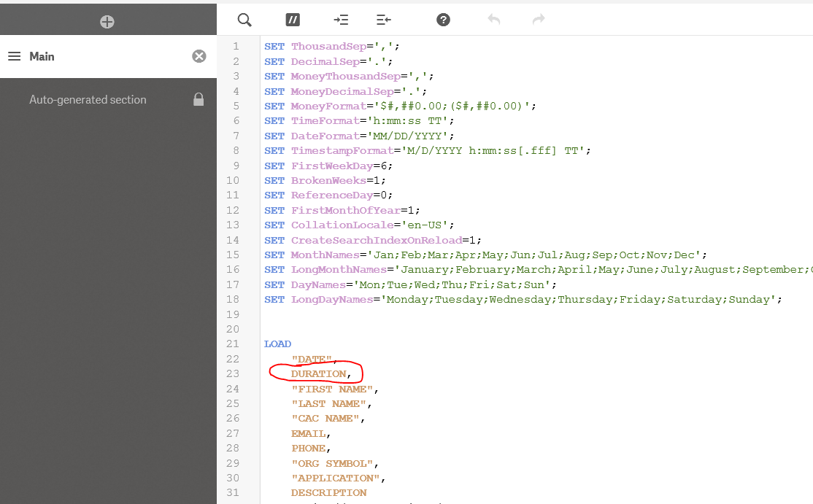
Task: Indent the selected script lines
Action: click(x=341, y=20)
